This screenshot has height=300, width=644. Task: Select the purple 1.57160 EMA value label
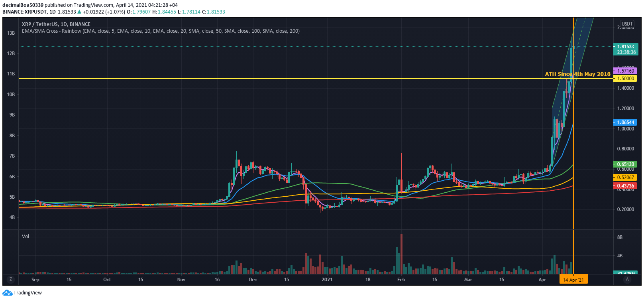[625, 71]
